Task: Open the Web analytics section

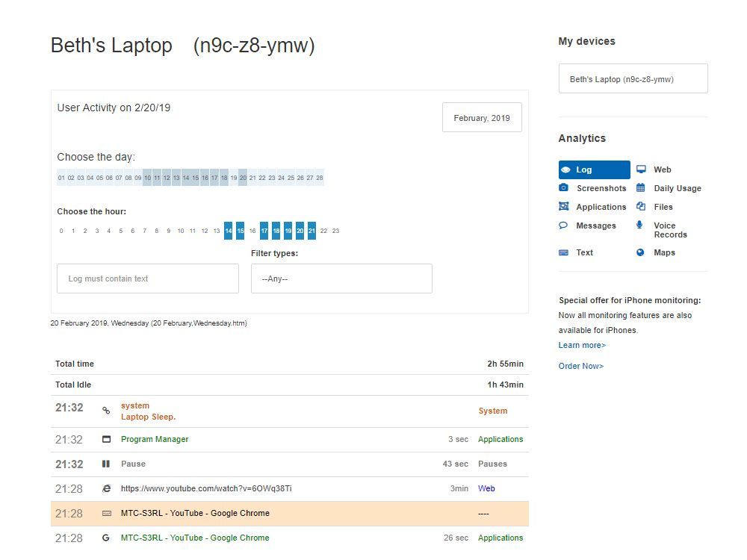Action: [x=662, y=169]
